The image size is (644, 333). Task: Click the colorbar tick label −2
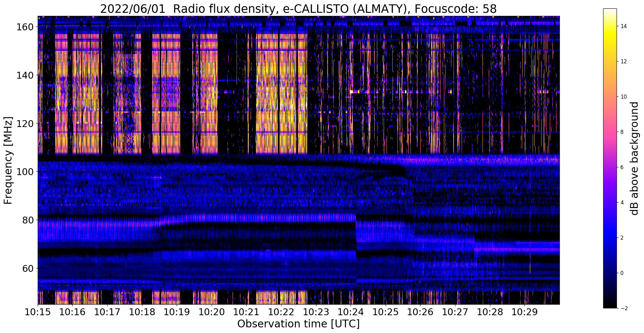coord(623,308)
